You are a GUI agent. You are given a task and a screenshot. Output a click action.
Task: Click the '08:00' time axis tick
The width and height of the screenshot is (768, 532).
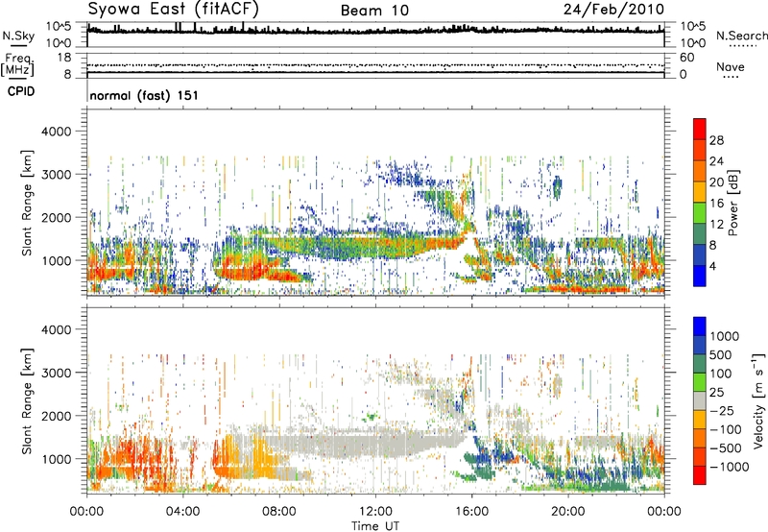(x=279, y=512)
